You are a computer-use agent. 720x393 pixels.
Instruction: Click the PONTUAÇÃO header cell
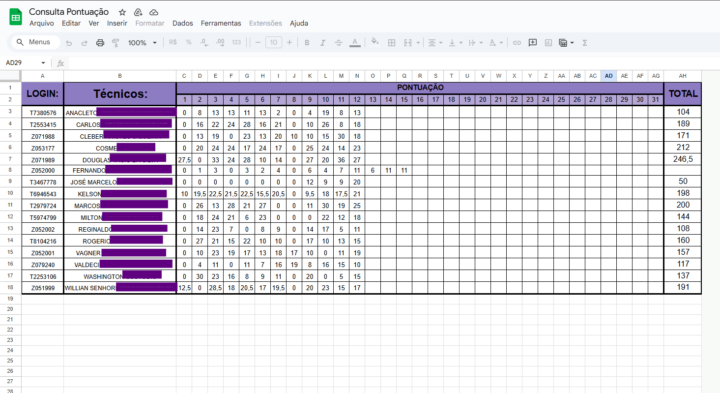420,88
